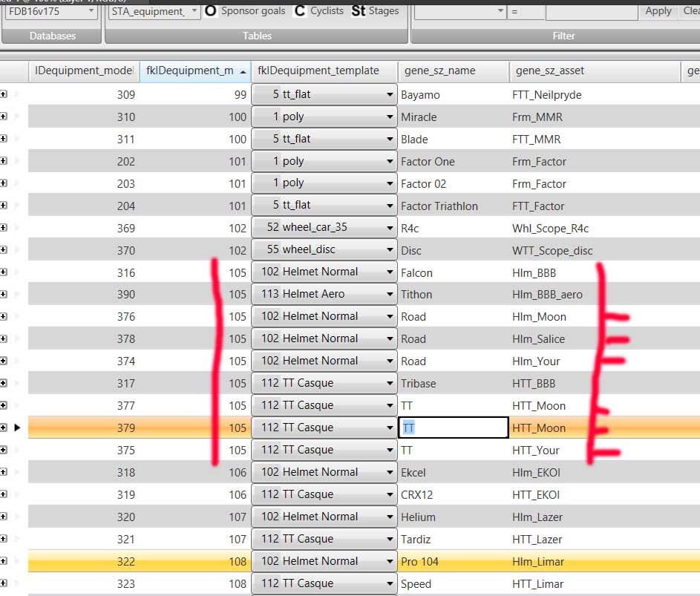Open template dropdown for R4c wheel_car_35
Viewport: 700px width, 596px height.
390,228
